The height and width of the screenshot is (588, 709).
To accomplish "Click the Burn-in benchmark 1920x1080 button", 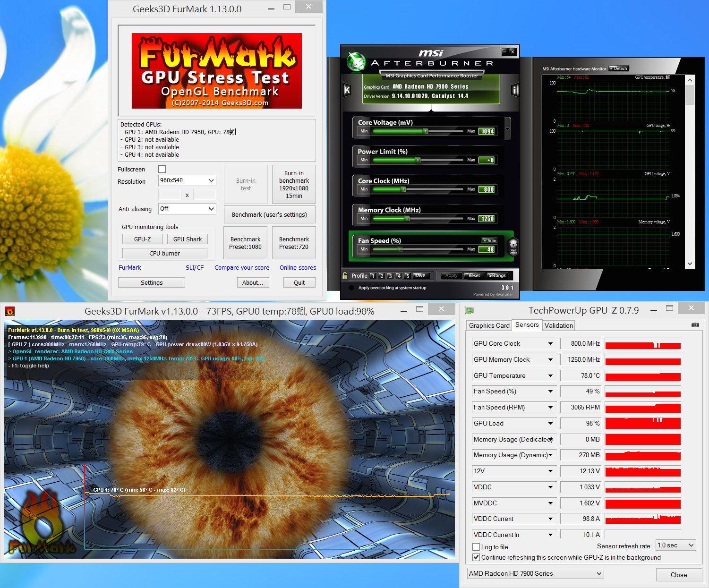I will [294, 184].
